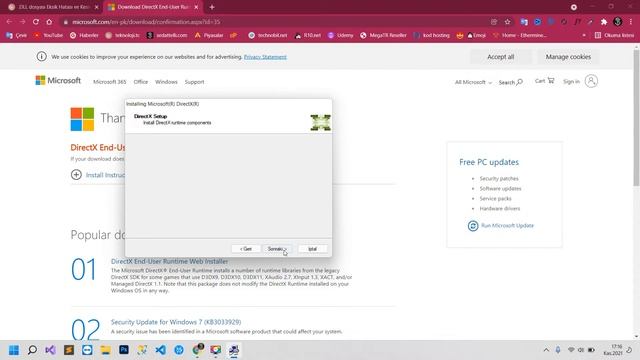The height and width of the screenshot is (360, 640).
Task: Click the cookie banner info icon
Action: pyautogui.click(x=41, y=56)
